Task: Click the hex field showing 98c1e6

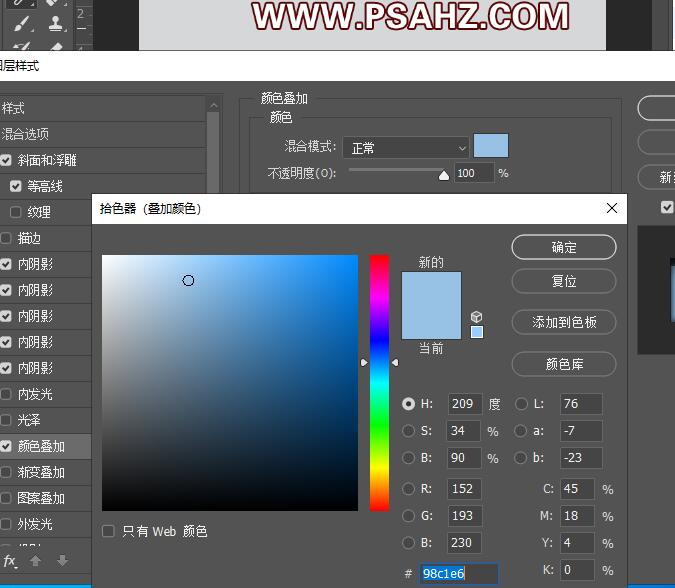Action: [458, 573]
